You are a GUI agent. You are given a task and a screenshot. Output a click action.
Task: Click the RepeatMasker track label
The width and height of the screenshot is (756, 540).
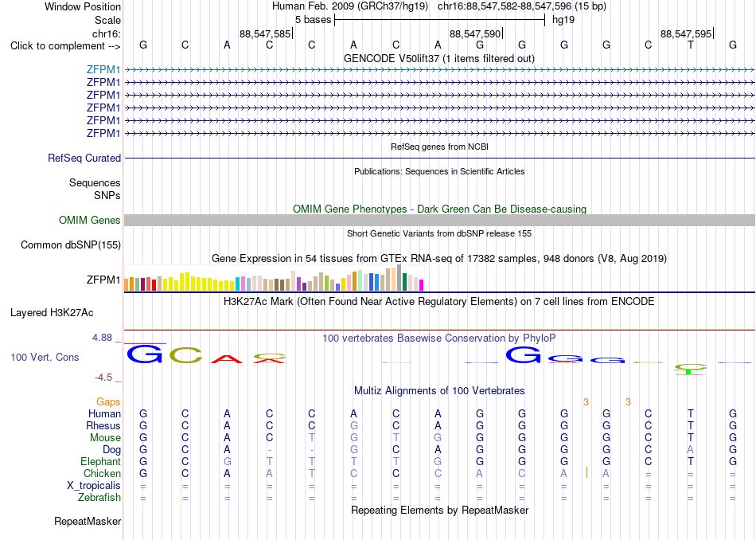[88, 521]
